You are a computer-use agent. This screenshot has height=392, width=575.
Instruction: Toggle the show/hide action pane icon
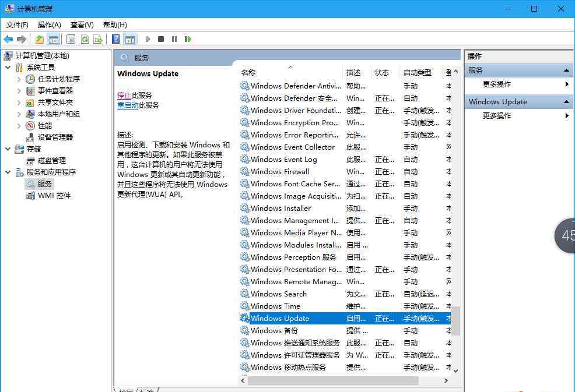coord(130,39)
